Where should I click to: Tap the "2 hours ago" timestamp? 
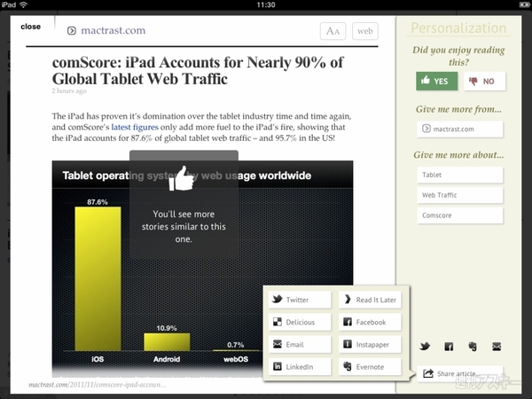click(x=69, y=91)
